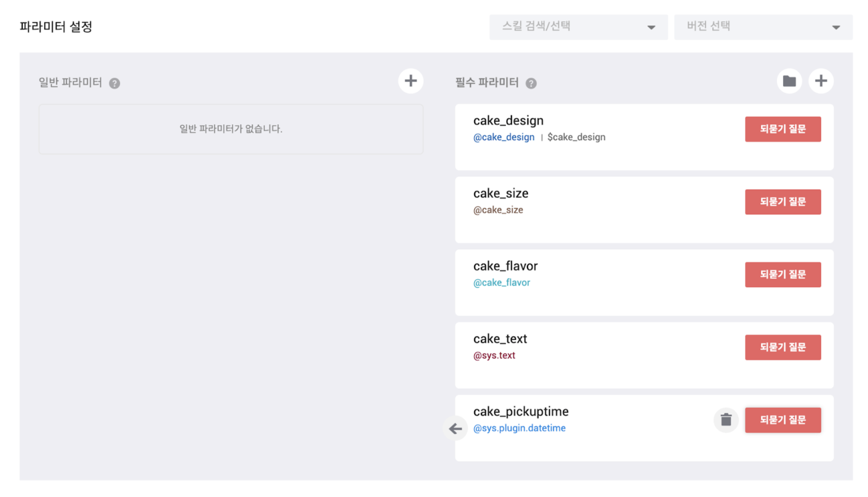Click help icon next to 필수 파라미터
868x497 pixels.
tap(531, 83)
